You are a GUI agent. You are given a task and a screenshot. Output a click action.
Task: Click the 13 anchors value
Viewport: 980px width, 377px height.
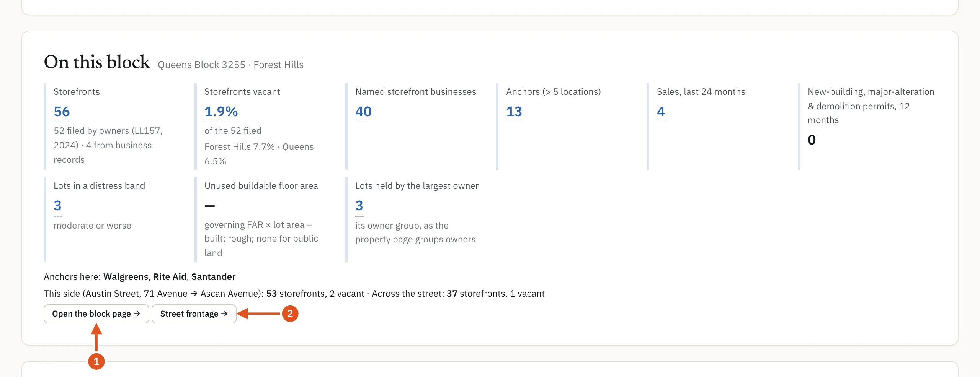pyautogui.click(x=514, y=112)
